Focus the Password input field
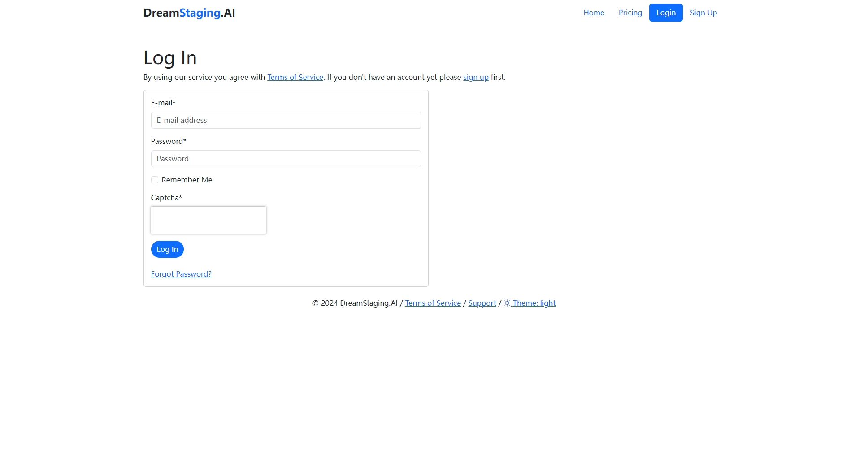 (x=286, y=159)
